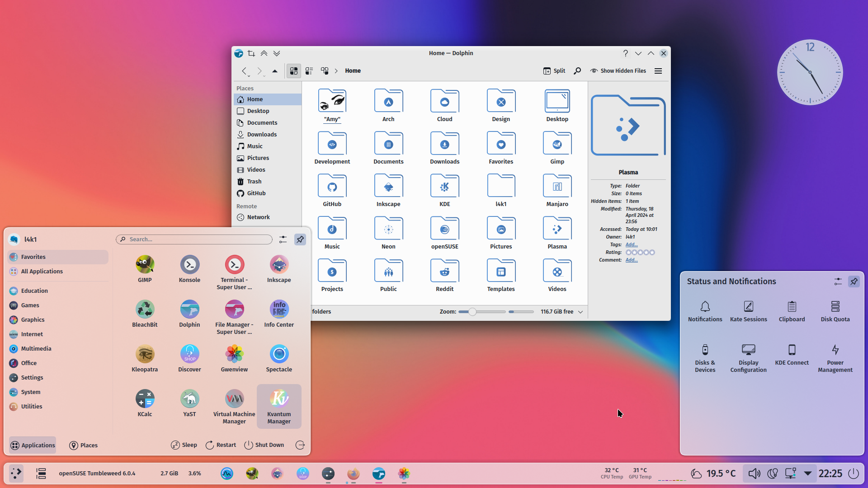Open the Reddit folder

(445, 276)
